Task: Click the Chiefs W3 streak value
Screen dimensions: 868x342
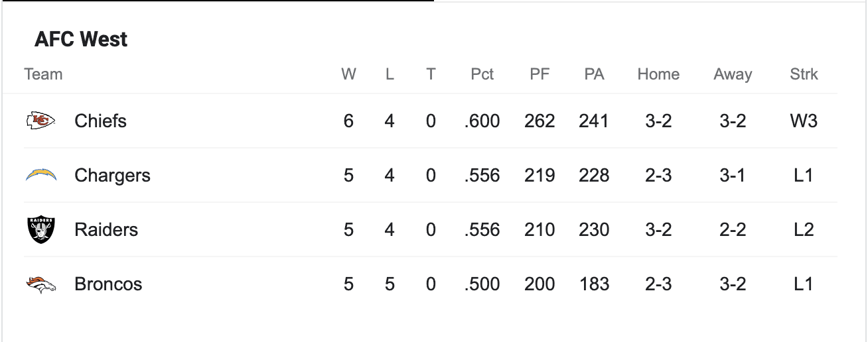Action: click(x=804, y=121)
